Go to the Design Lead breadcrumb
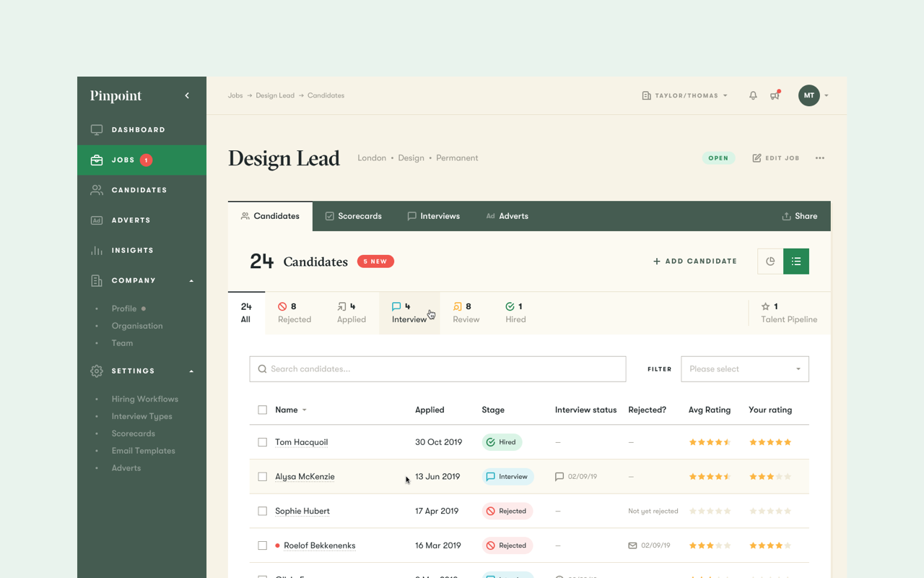 tap(275, 95)
